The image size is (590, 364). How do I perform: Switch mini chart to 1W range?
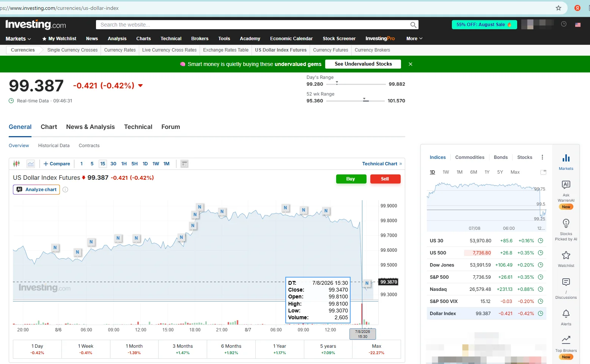[446, 172]
